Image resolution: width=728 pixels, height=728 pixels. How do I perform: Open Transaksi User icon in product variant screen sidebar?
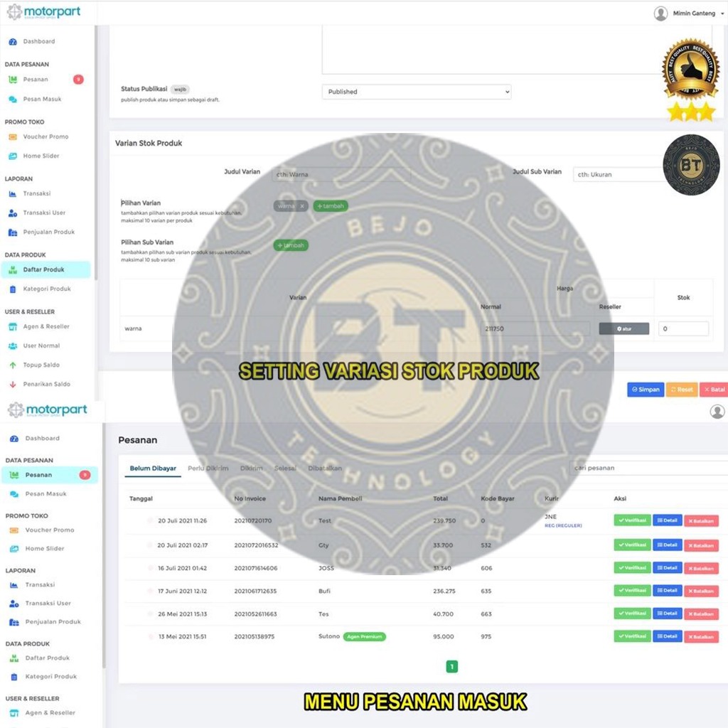tap(13, 213)
